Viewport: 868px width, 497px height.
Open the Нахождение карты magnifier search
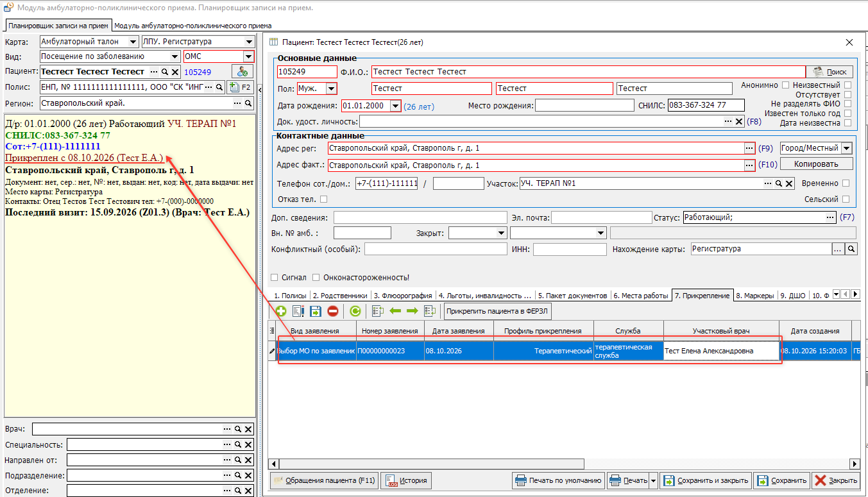pos(851,249)
